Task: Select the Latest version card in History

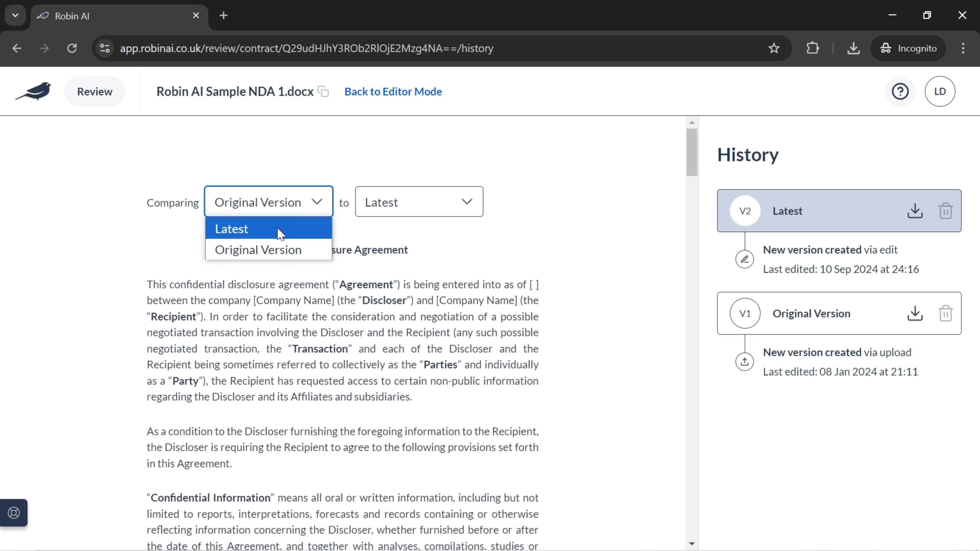Action: (839, 211)
